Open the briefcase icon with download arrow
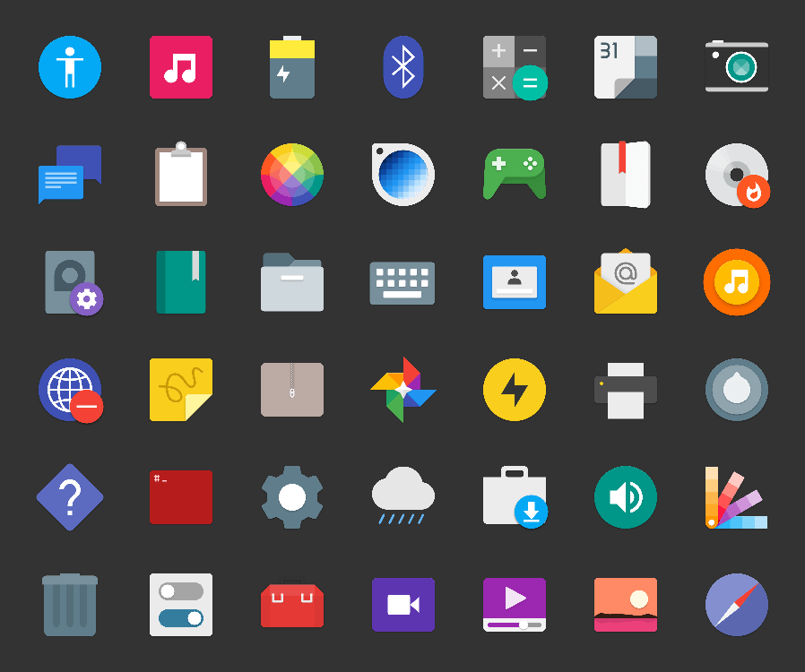Screen dimensions: 805x672 pos(515,496)
